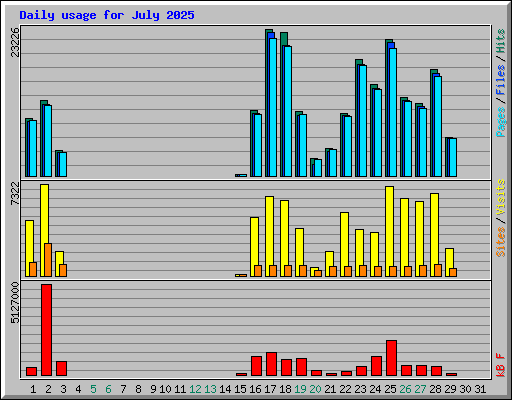
Task: Click the 'Sites' legend label
Action: tap(501, 242)
